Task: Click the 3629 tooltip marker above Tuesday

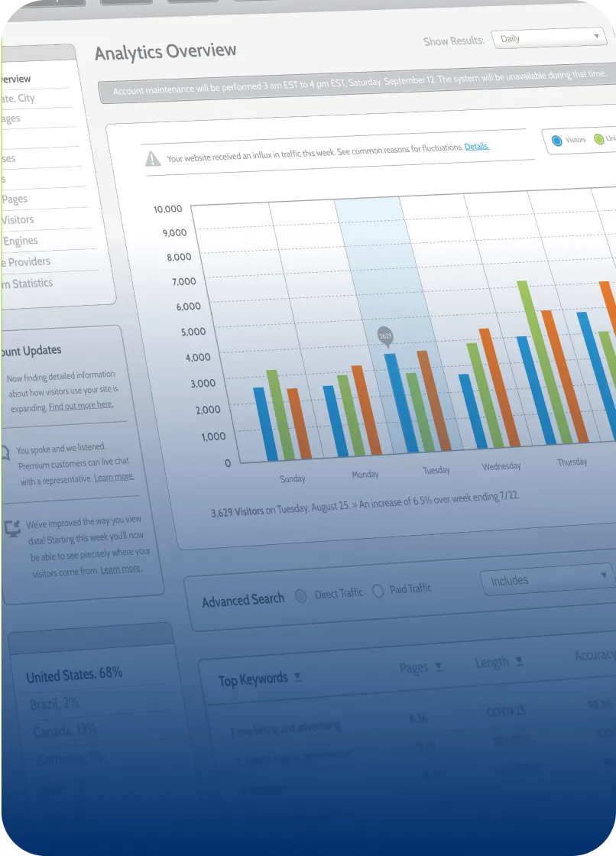Action: point(385,337)
